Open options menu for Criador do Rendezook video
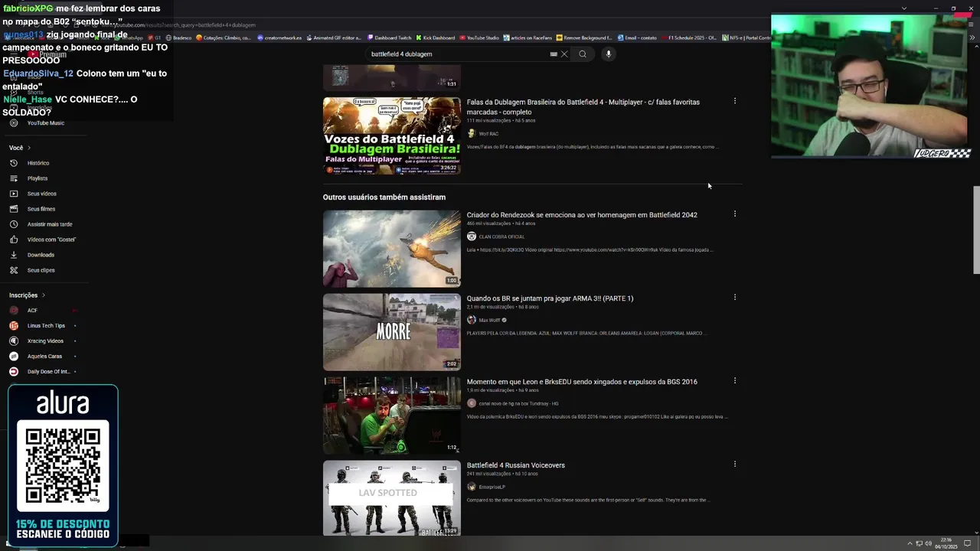Screen dimensions: 980x551 click(735, 214)
